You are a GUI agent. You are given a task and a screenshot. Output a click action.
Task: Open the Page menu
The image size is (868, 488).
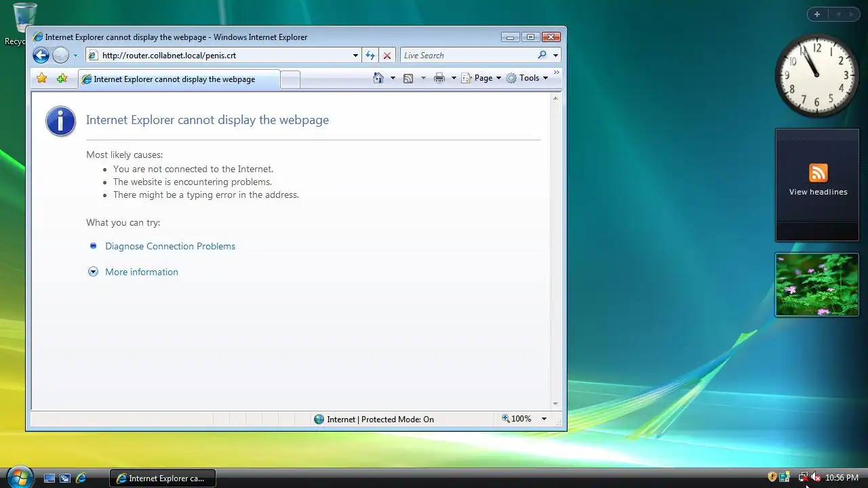(x=481, y=78)
